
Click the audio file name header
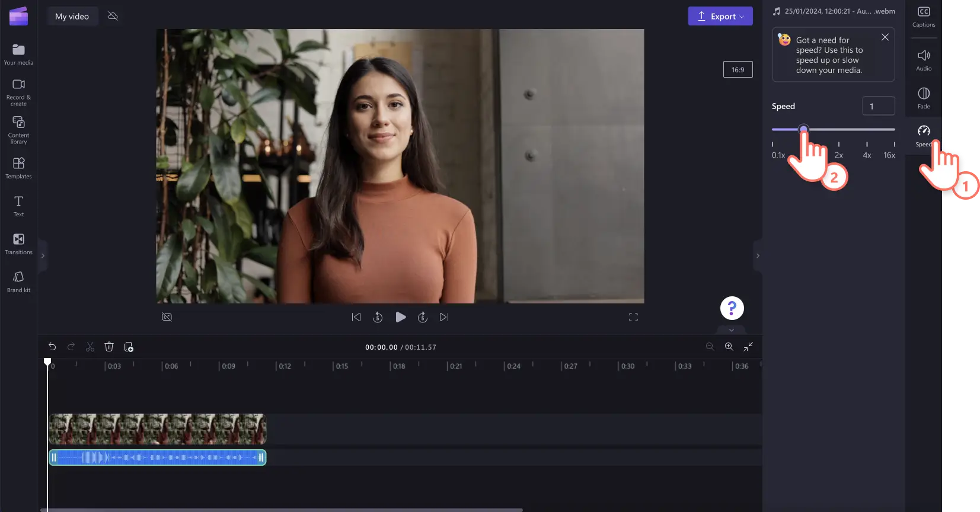coord(834,11)
